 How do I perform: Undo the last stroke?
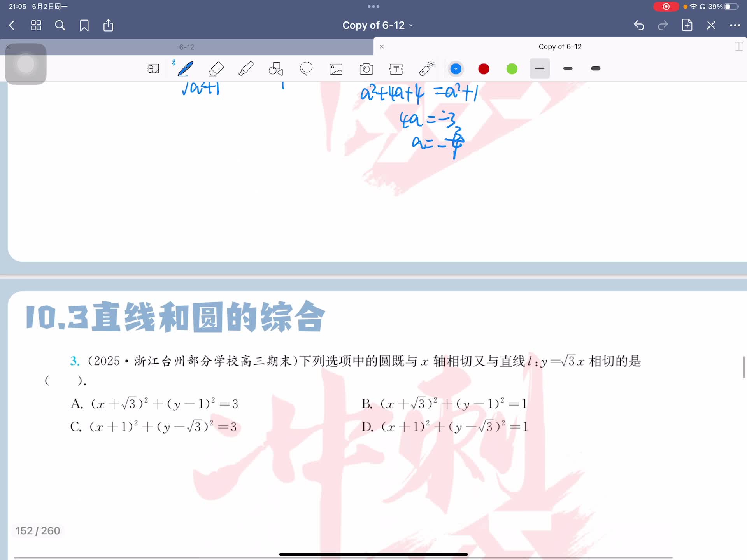tap(639, 26)
